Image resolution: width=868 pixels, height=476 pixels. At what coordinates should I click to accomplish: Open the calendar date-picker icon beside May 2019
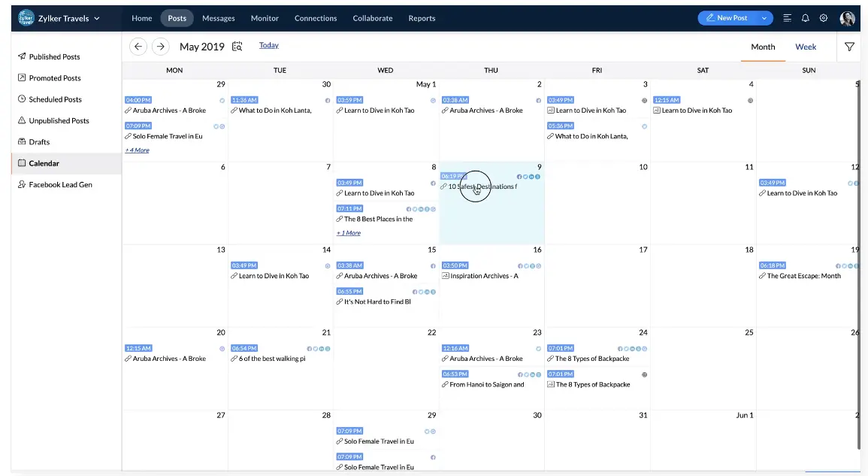(x=237, y=46)
